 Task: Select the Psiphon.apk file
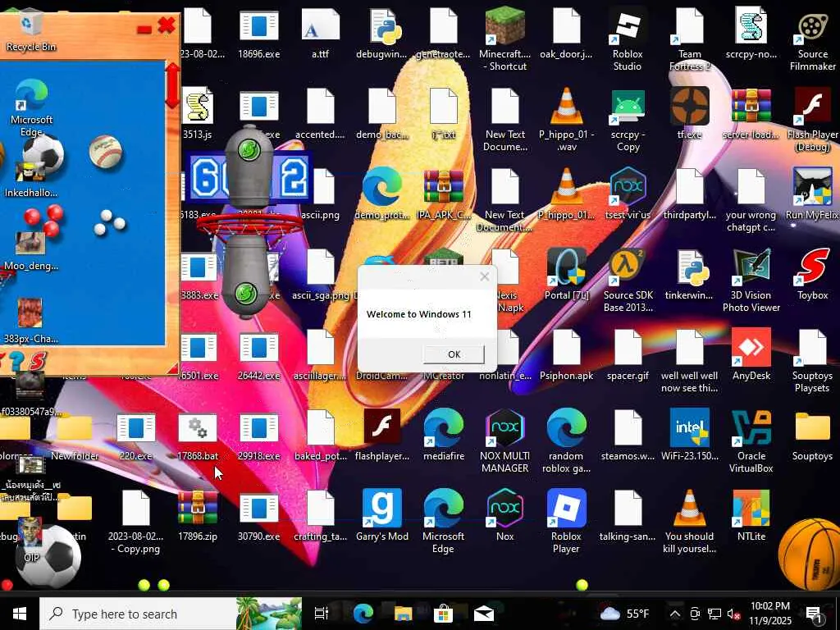566,354
